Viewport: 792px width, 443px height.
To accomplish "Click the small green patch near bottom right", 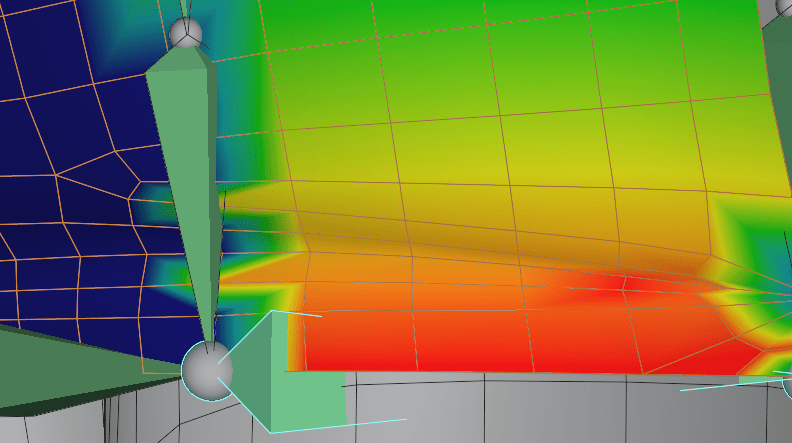I will [756, 379].
